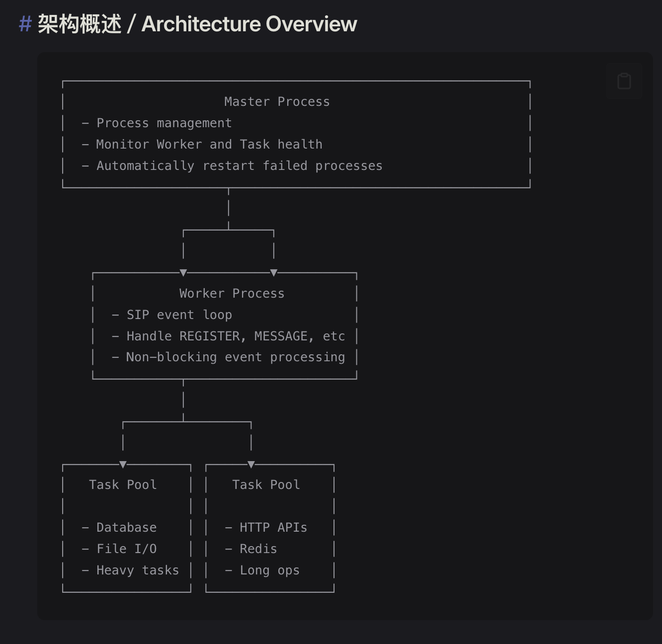Click the Monitor Worker and Task health line
662x644 pixels.
click(209, 145)
